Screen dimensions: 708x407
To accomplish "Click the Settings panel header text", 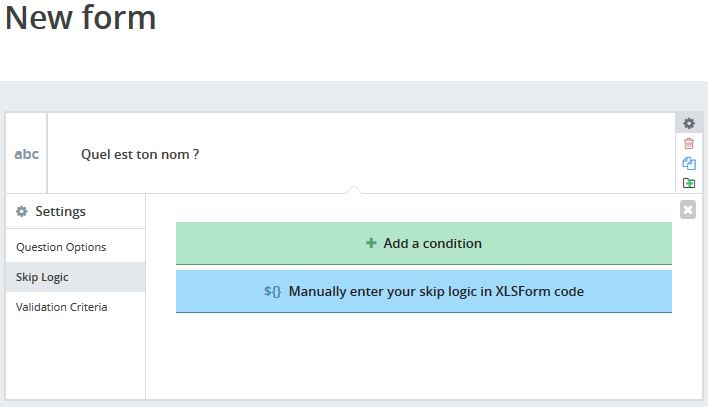I will coord(61,211).
